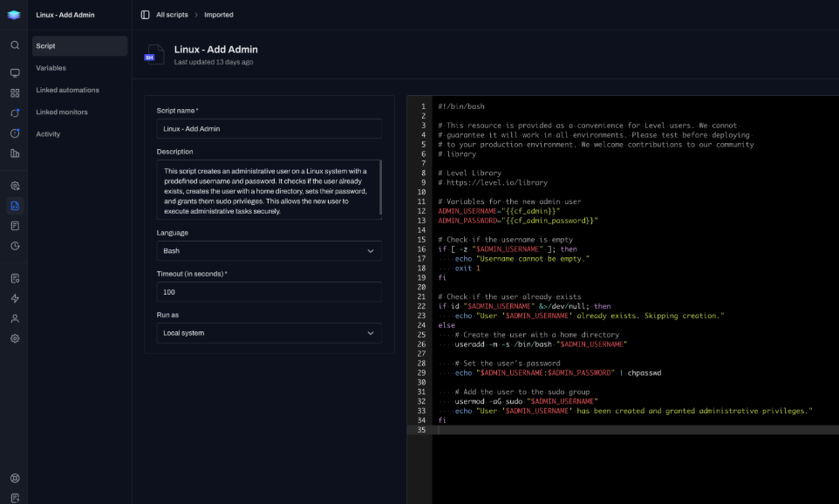Open the lifebuoy help icon
839x504 pixels.
(x=15, y=479)
